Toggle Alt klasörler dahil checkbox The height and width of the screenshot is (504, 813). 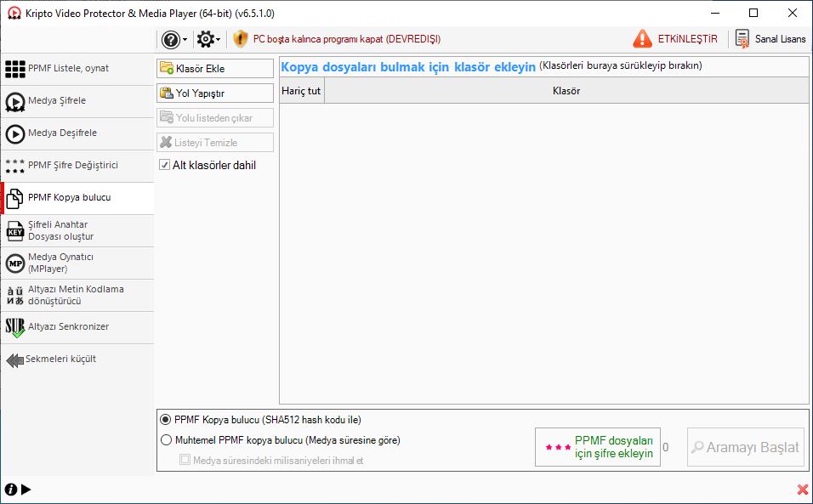(164, 165)
